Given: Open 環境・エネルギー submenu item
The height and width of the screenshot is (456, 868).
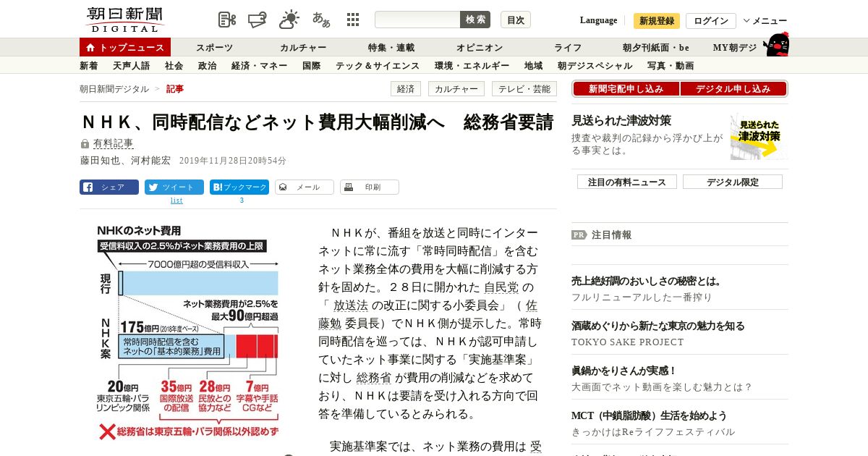Looking at the screenshot, I should coord(472,66).
